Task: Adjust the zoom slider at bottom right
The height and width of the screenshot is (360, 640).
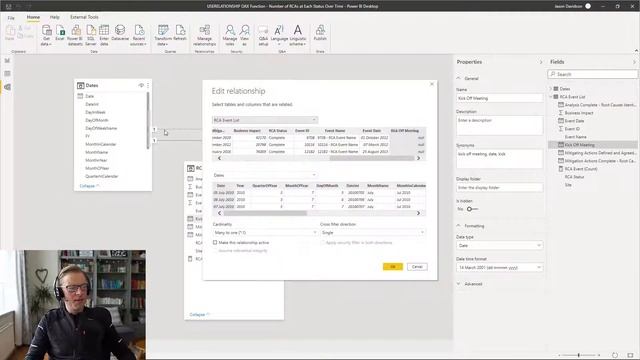Action: click(x=578, y=355)
